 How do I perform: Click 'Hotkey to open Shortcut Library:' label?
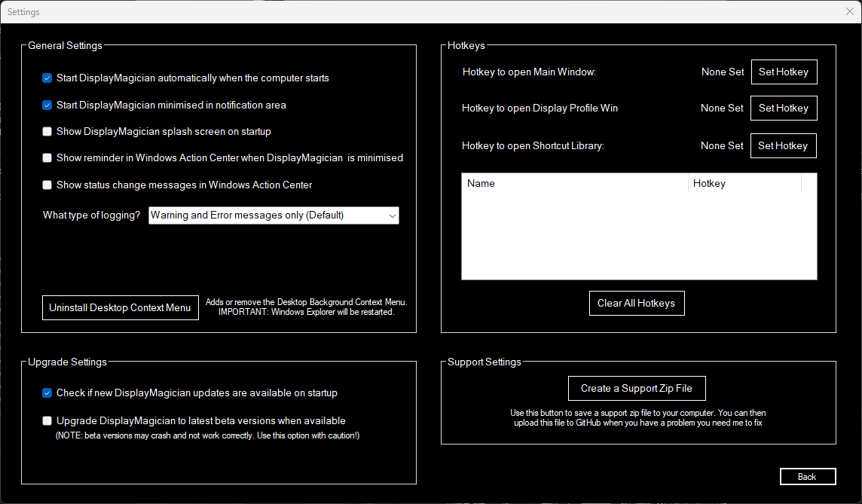pyautogui.click(x=533, y=145)
